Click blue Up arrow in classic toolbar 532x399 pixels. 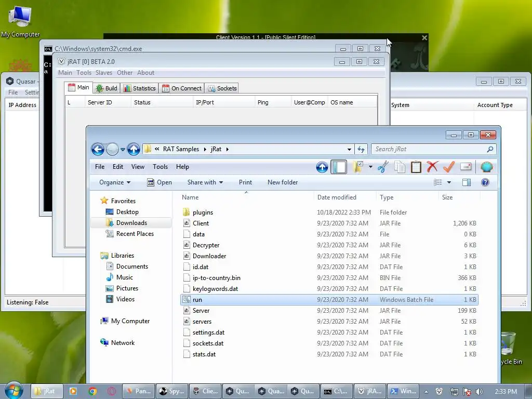click(x=322, y=167)
